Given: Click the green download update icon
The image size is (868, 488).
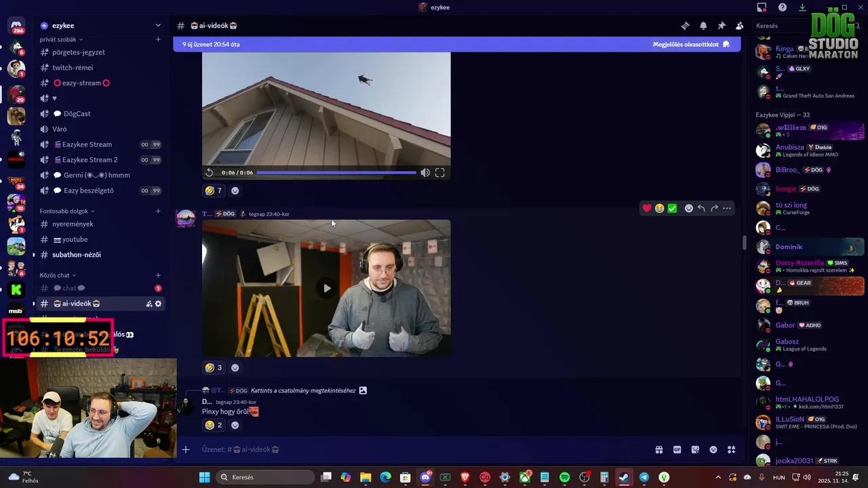Looking at the screenshot, I should pyautogui.click(x=802, y=7).
